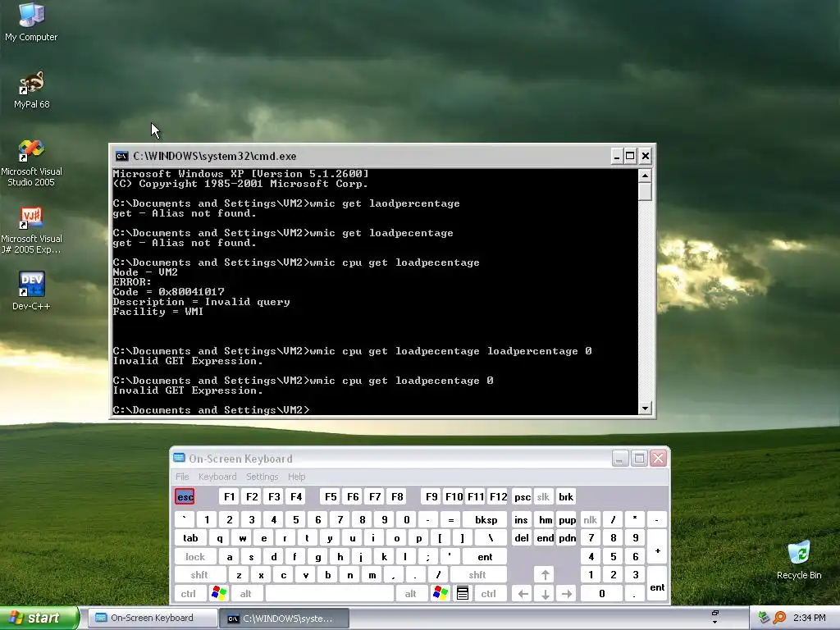840x630 pixels.
Task: Click the esc key
Action: point(185,496)
